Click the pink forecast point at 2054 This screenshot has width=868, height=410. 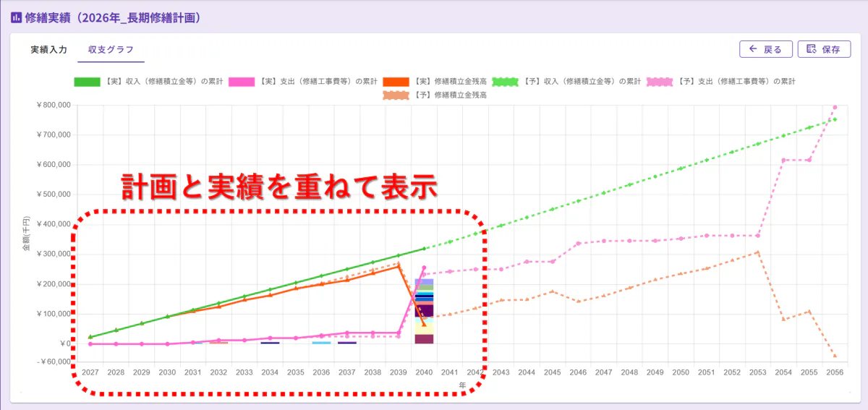[783, 160]
